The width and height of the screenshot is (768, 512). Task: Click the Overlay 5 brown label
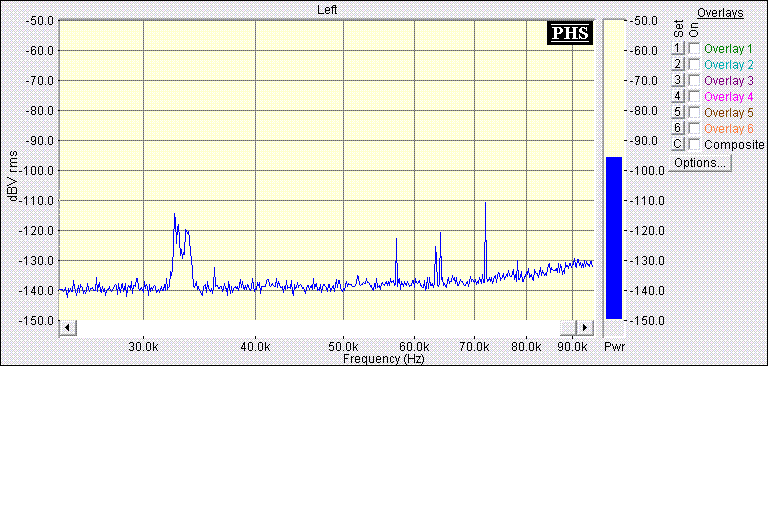click(728, 113)
